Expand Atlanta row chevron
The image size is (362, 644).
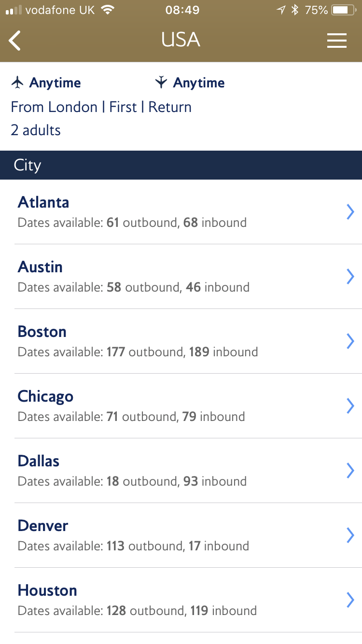point(350,211)
